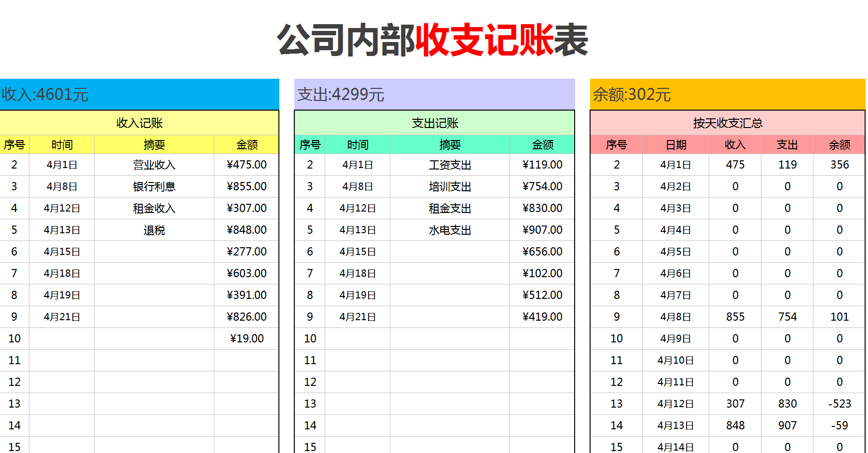The width and height of the screenshot is (868, 453).
Task: Click the ¥475.00 income amount
Action: [247, 165]
